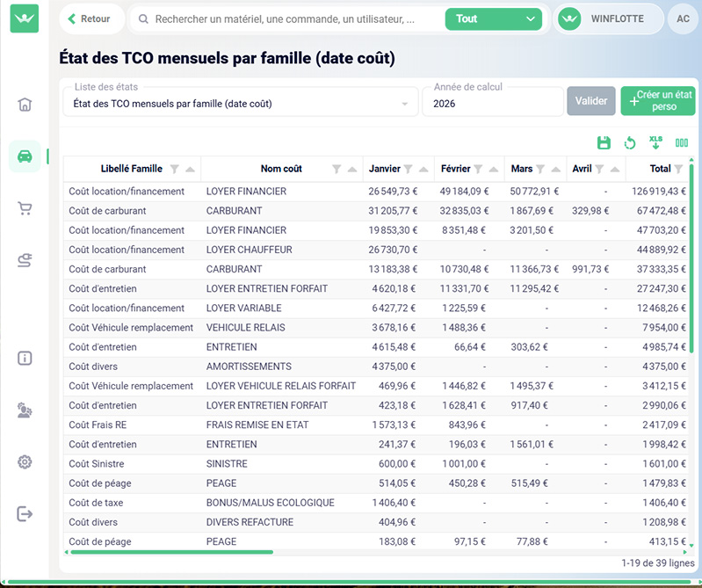Open the sidebar icon below the shopping cart
Image resolution: width=702 pixels, height=588 pixels.
point(25,260)
